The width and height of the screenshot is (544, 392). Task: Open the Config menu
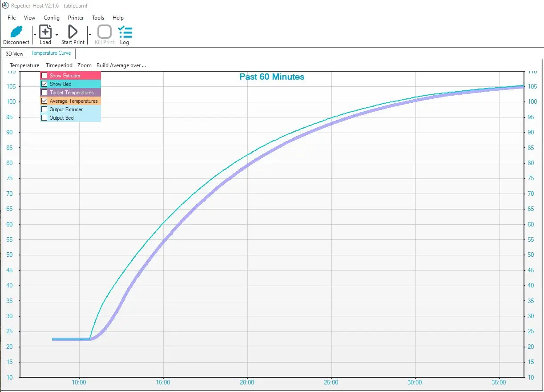[x=52, y=18]
